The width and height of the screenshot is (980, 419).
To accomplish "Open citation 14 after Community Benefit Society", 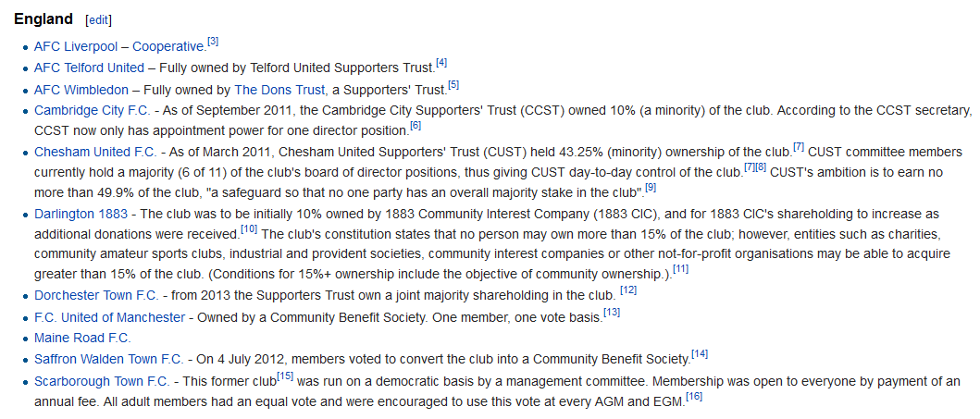I will click(x=700, y=354).
